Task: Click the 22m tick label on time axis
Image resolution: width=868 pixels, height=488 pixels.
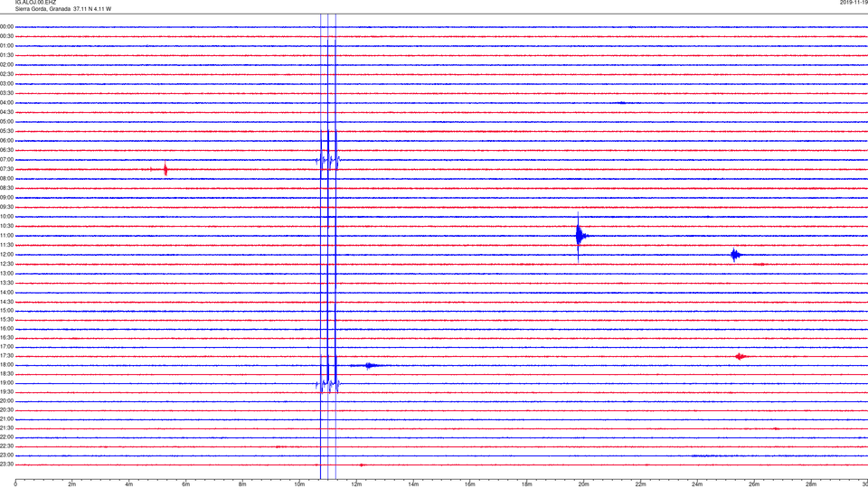Action: (640, 484)
